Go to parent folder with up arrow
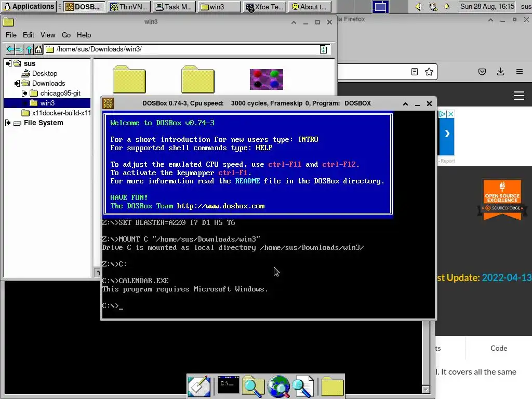 pos(29,49)
